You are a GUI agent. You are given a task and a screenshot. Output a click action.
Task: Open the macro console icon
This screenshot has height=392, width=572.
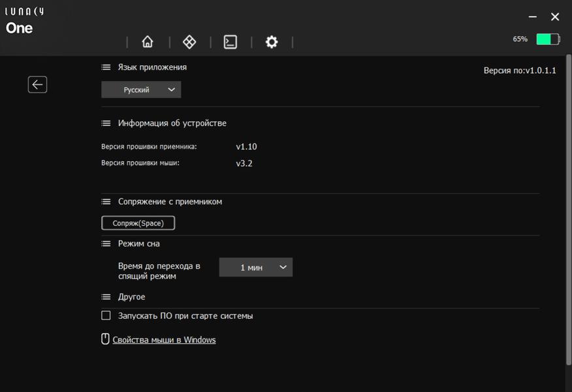pos(230,42)
